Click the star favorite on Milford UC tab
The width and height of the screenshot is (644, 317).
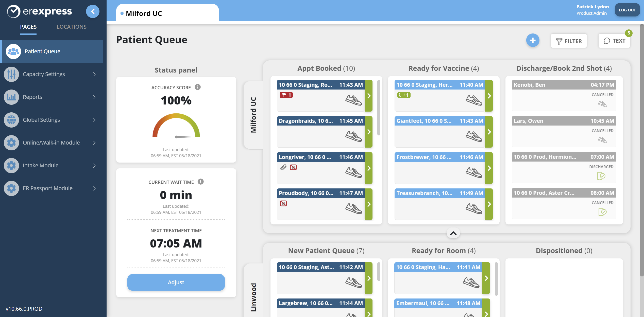coord(122,13)
